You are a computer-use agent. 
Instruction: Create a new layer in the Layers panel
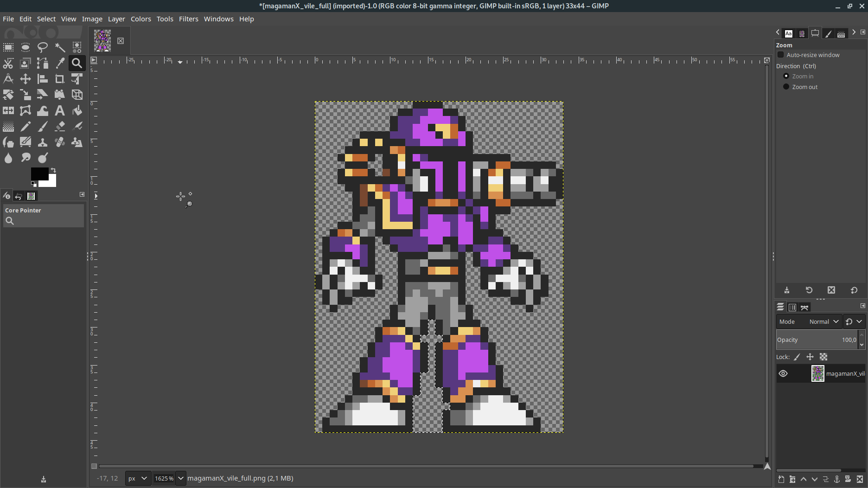click(781, 480)
